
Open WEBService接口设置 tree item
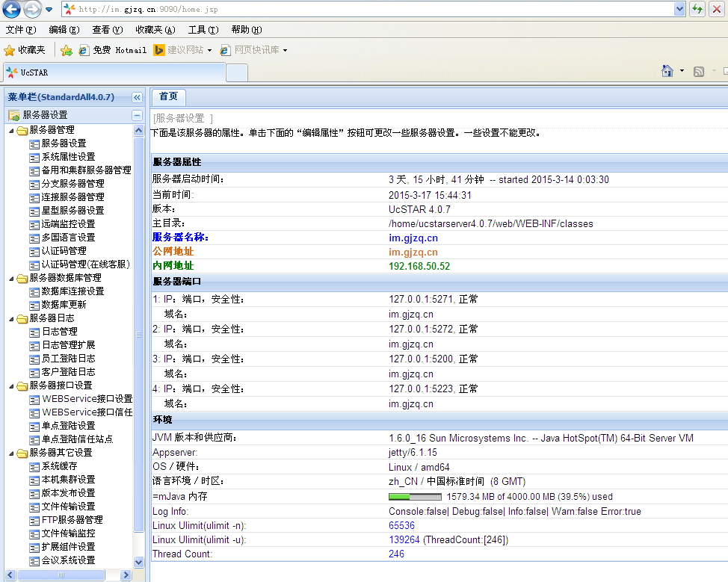[x=87, y=399]
